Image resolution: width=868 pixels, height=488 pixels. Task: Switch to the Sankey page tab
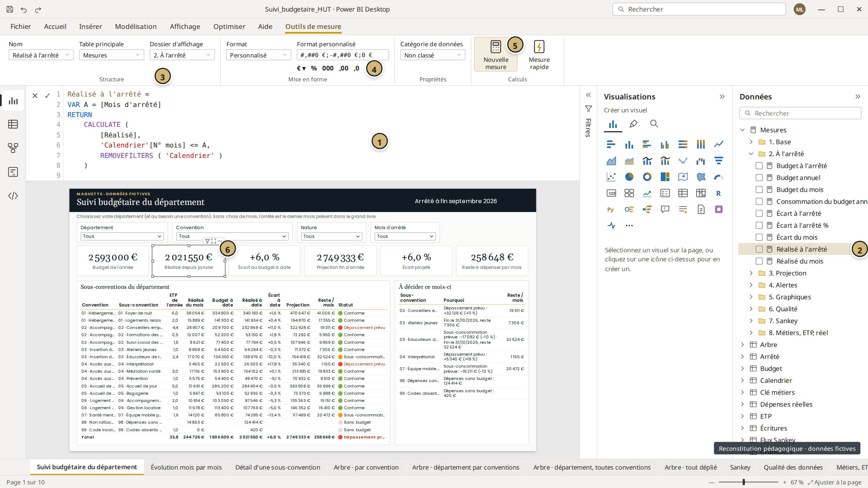coord(740,467)
